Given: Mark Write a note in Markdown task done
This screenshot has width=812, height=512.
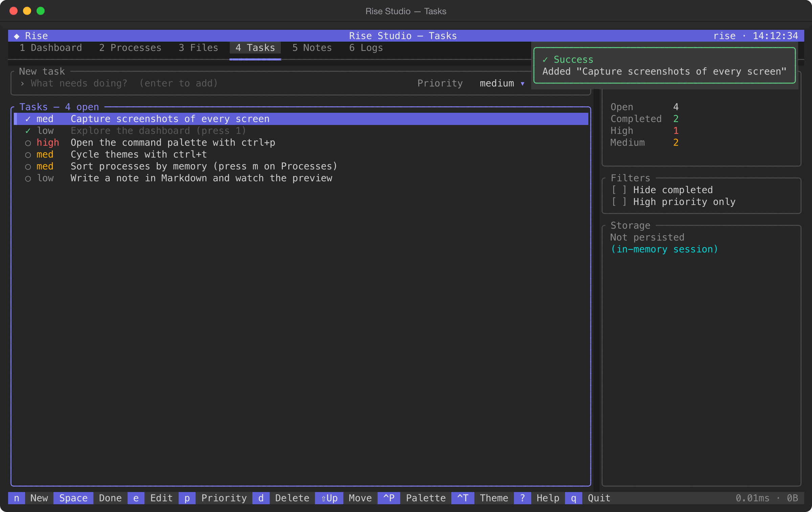Looking at the screenshot, I should [28, 178].
